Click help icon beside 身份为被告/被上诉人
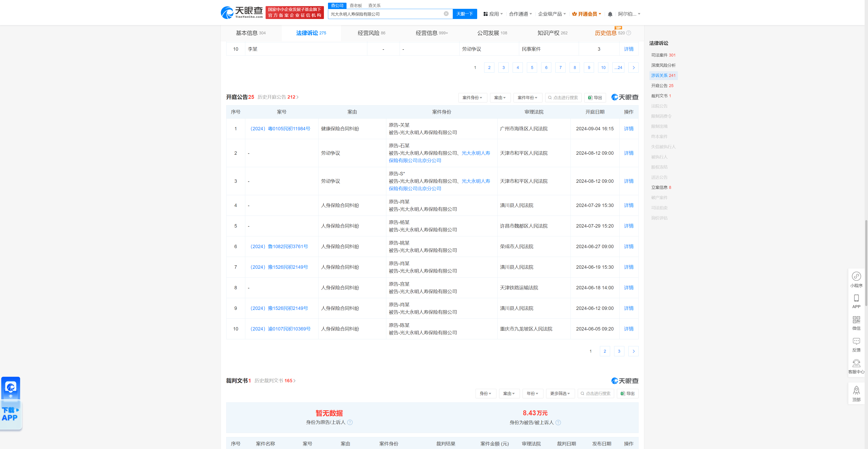The width and height of the screenshot is (868, 449). (558, 422)
